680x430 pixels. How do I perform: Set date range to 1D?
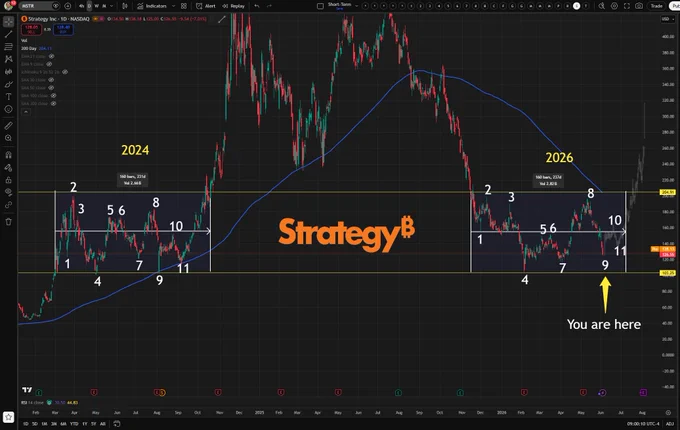pyautogui.click(x=26, y=424)
